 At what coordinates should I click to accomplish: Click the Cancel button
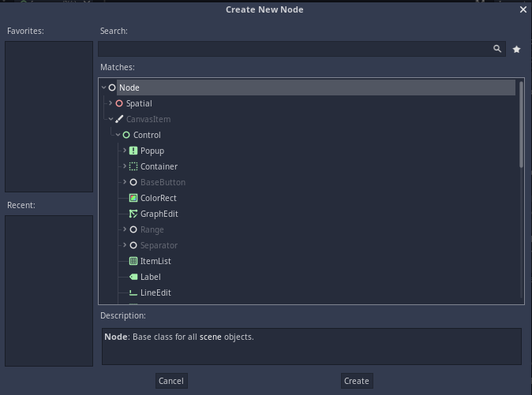(x=171, y=381)
